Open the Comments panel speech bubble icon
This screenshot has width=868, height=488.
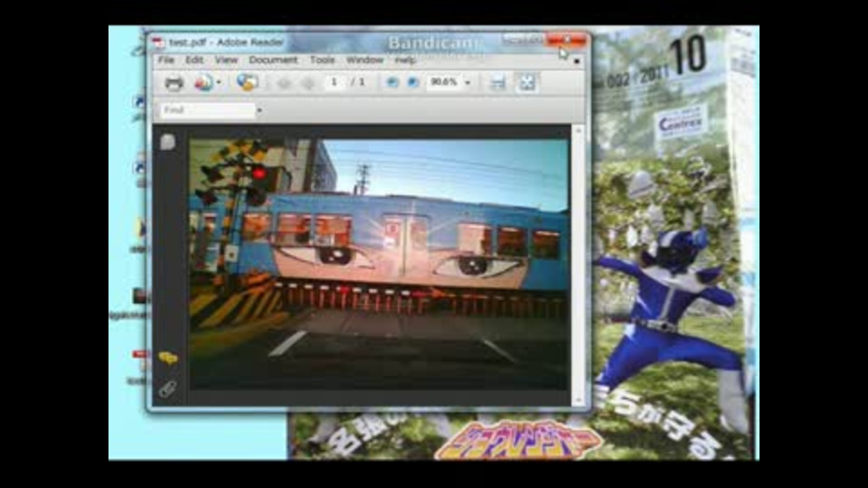[168, 358]
